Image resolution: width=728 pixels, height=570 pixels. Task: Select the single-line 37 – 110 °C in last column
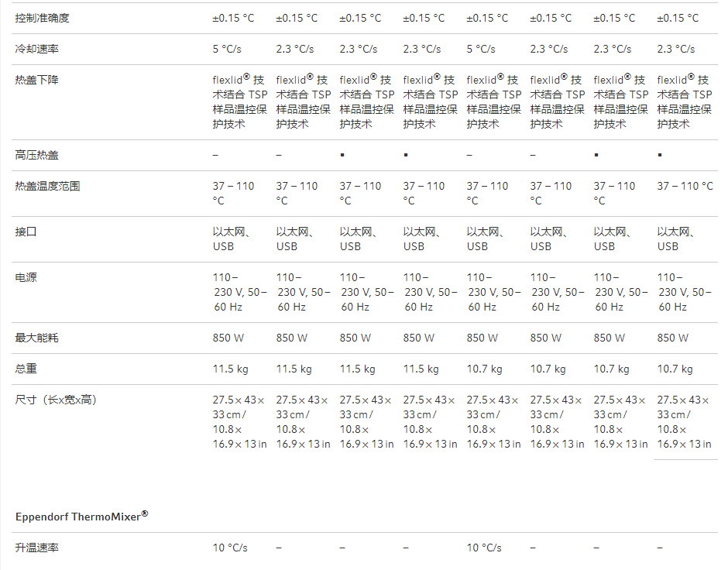tap(685, 186)
